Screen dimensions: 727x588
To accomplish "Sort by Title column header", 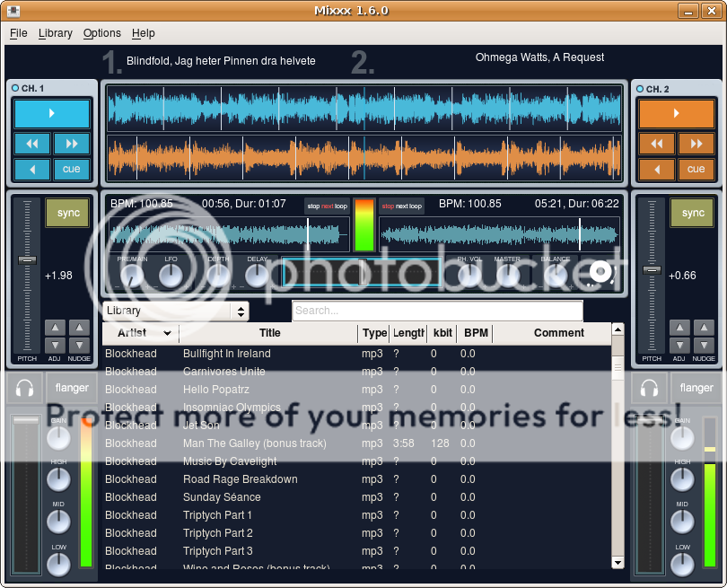I will [269, 333].
